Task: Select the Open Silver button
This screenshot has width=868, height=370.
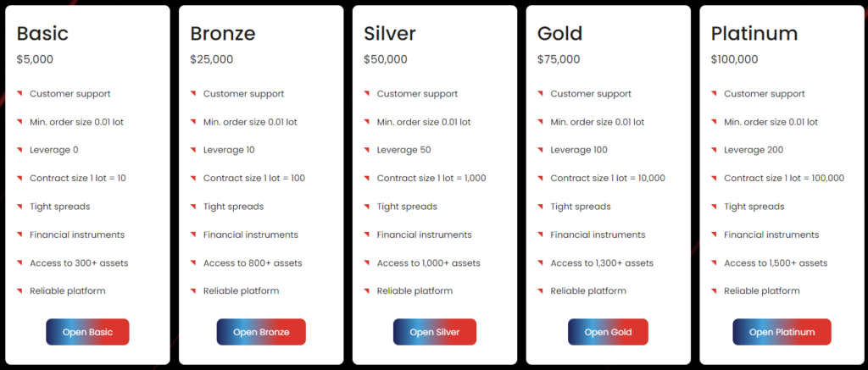Action: (434, 332)
